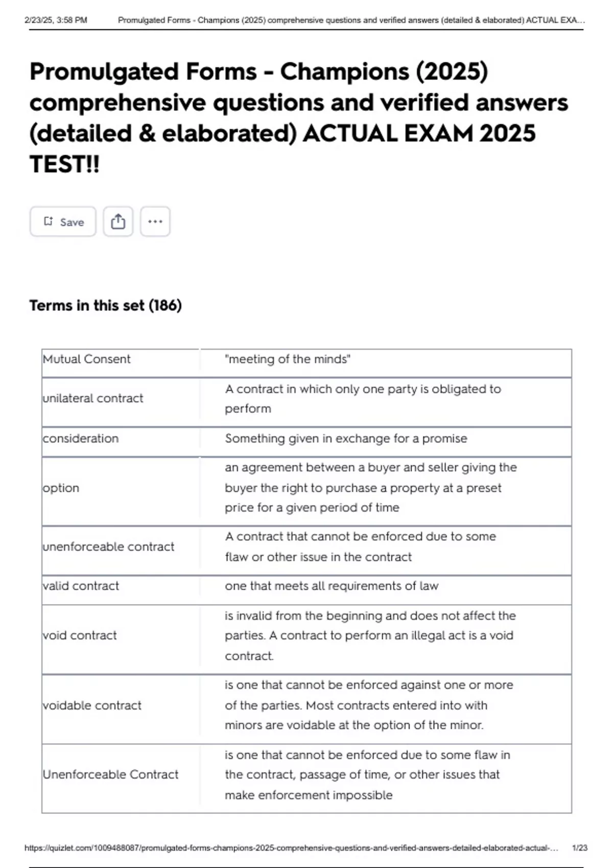Select the 'unilateral contract' term

click(93, 398)
